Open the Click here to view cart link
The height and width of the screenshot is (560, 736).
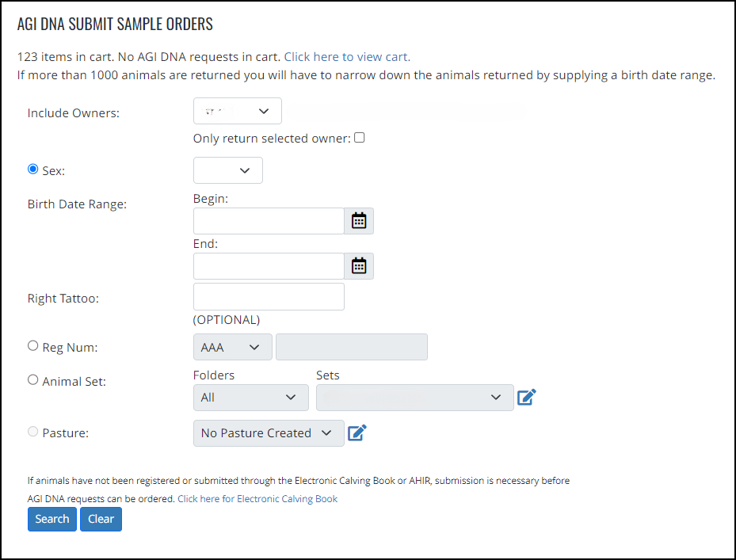tap(347, 57)
